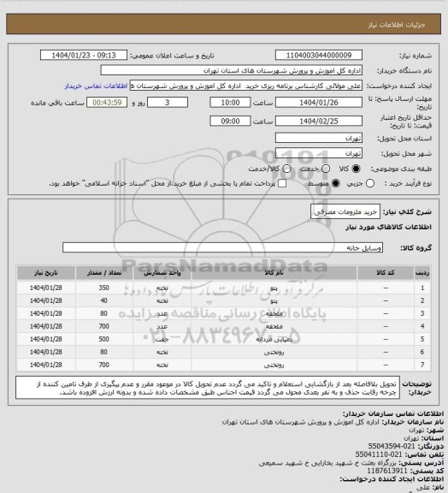Click the validity time field 09:00
The height and width of the screenshot is (493, 448).
pos(230,121)
